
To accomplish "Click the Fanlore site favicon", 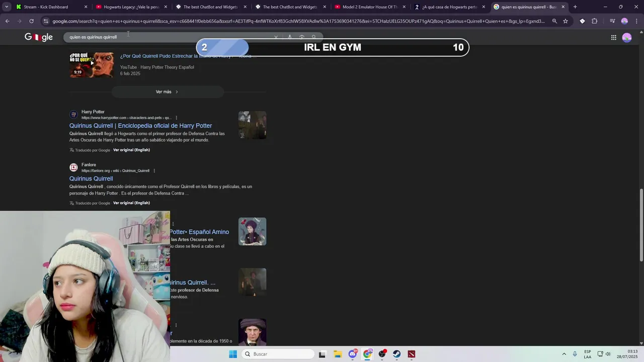I will 73,167.
